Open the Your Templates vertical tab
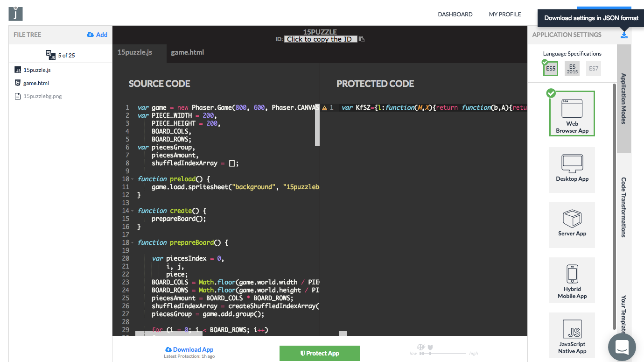644x362 pixels. tap(623, 314)
